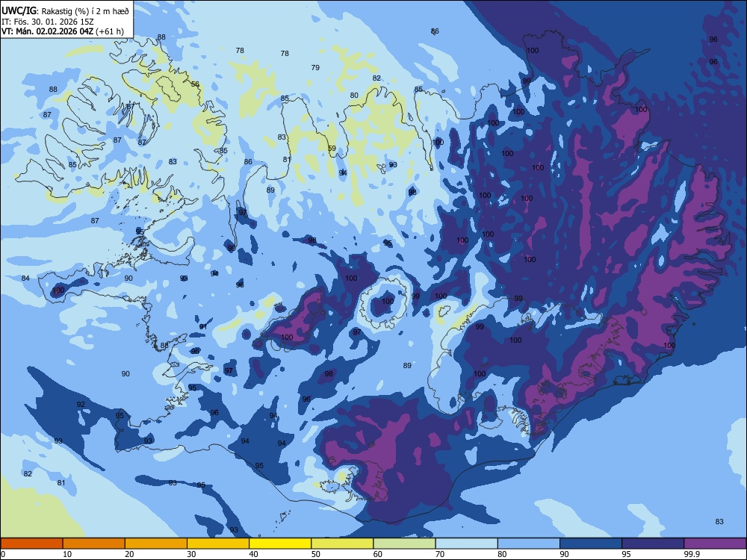
Task: Click the legend tick label '60'
Action: click(378, 554)
